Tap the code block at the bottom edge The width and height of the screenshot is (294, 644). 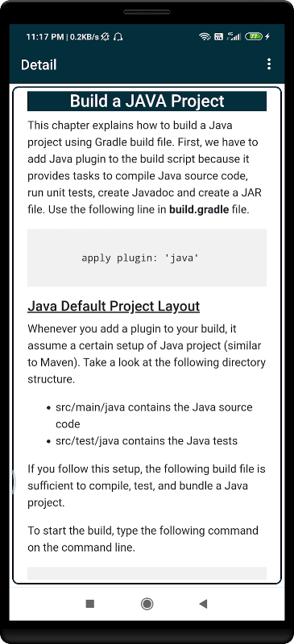(147, 573)
